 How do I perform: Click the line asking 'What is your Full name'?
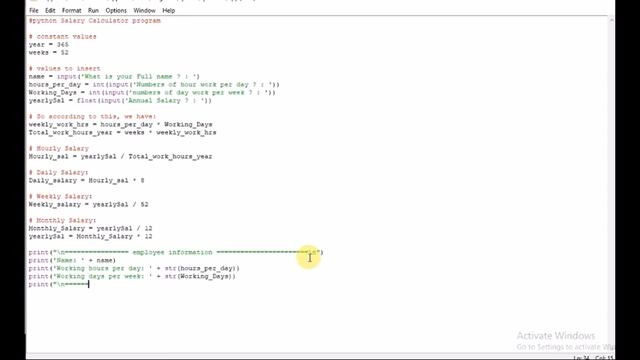114,77
